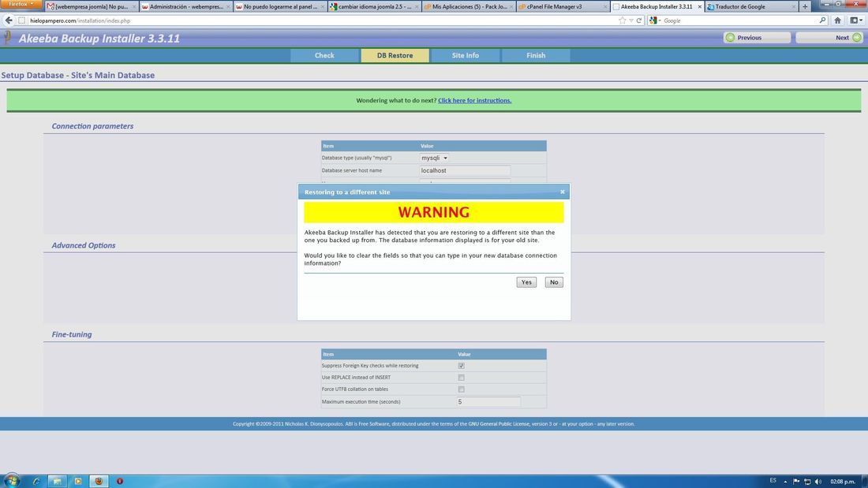Show hidden system tray icons
The height and width of the screenshot is (488, 868).
pyautogui.click(x=785, y=482)
